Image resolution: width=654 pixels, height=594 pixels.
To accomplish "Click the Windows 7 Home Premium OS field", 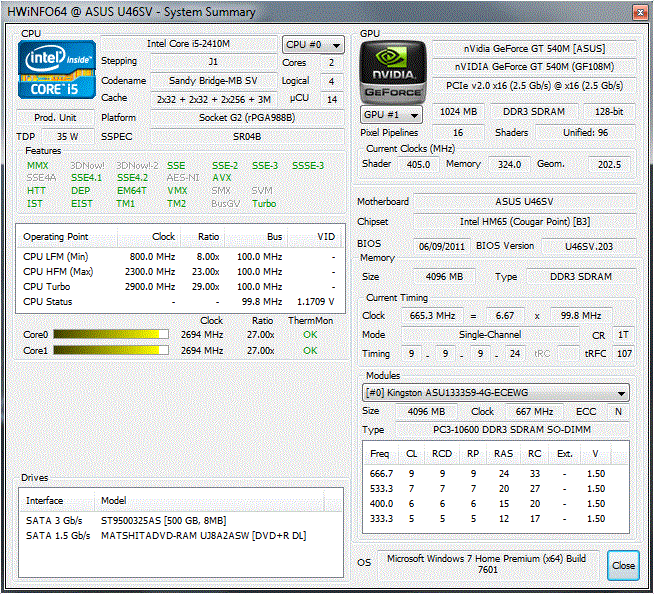I will click(487, 564).
